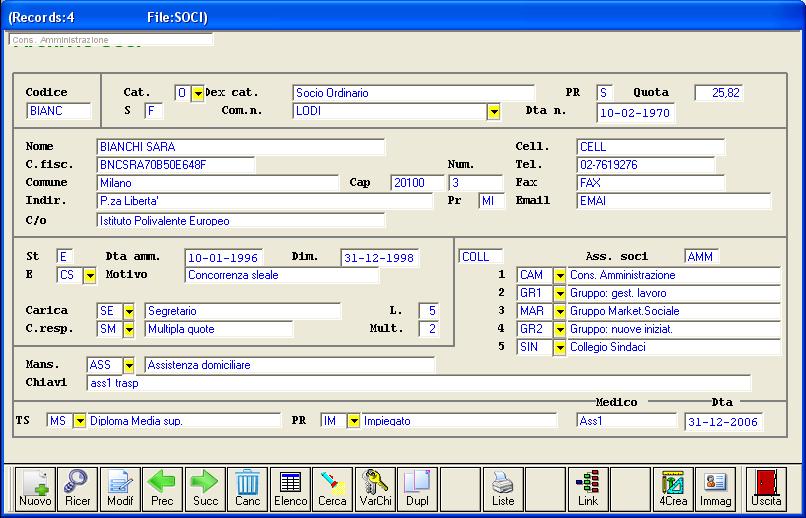Open the E field CS dropdown

[90, 275]
